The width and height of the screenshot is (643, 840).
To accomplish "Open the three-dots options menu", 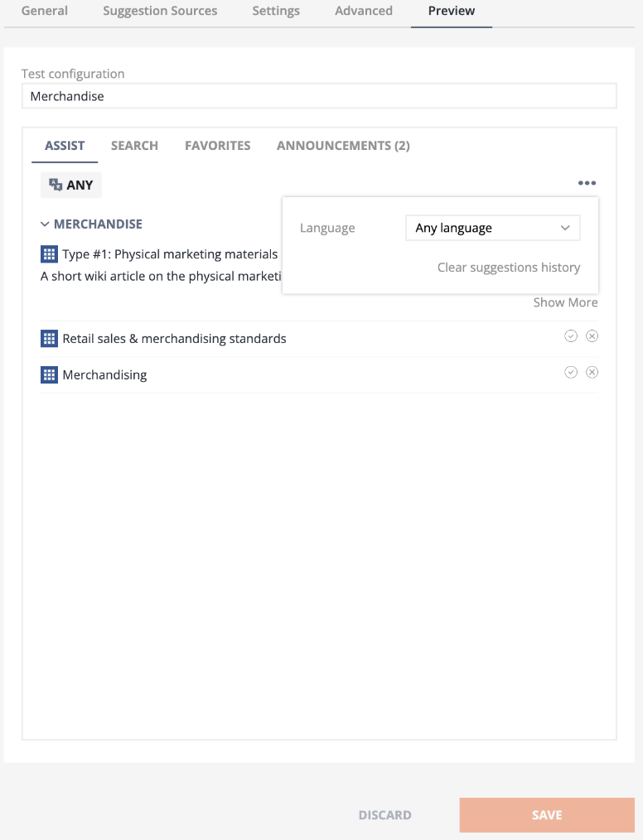I will tap(587, 183).
